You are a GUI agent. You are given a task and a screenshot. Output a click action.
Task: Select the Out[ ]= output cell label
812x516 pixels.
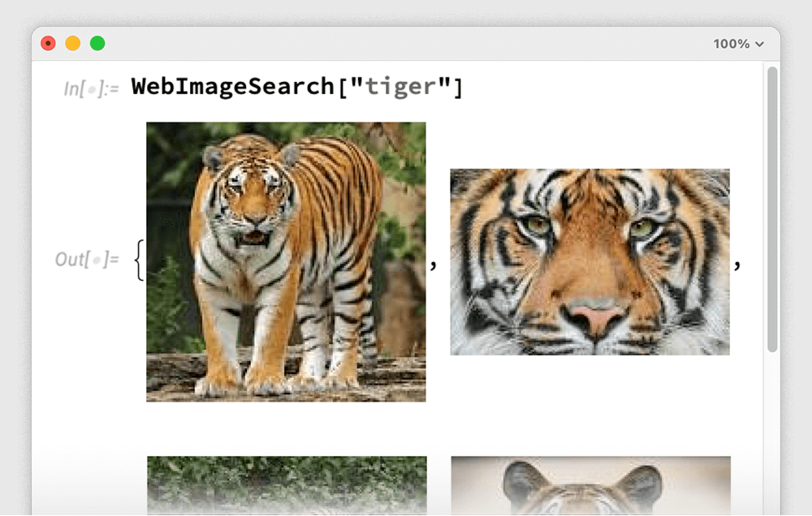click(x=86, y=260)
